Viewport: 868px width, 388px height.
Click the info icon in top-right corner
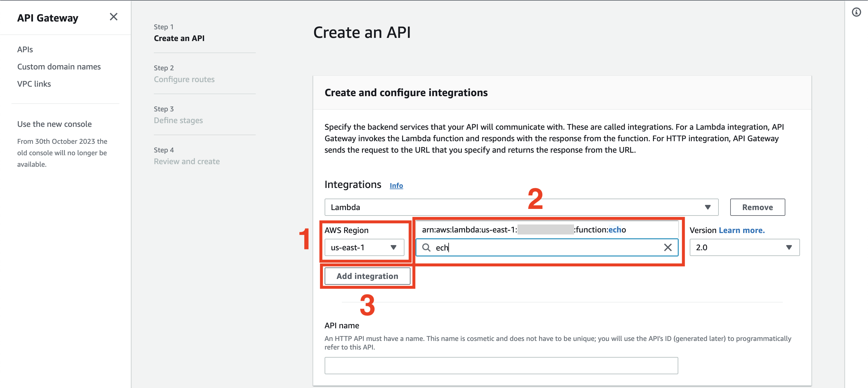856,12
